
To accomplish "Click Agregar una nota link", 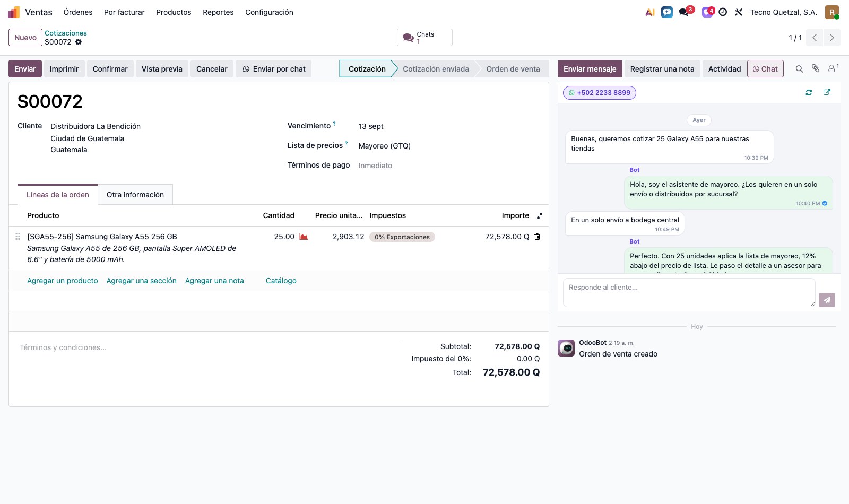I will point(214,281).
